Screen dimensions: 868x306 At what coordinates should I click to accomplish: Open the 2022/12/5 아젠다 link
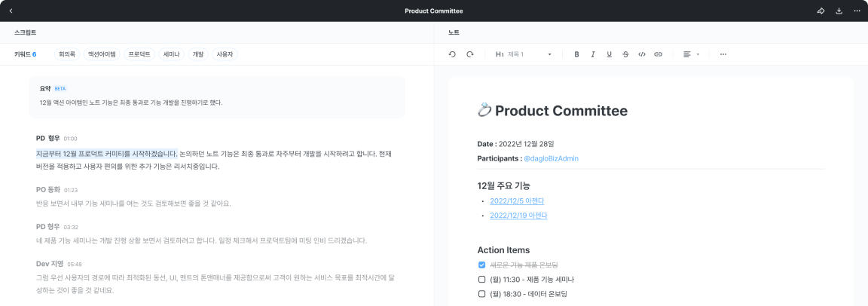(517, 201)
